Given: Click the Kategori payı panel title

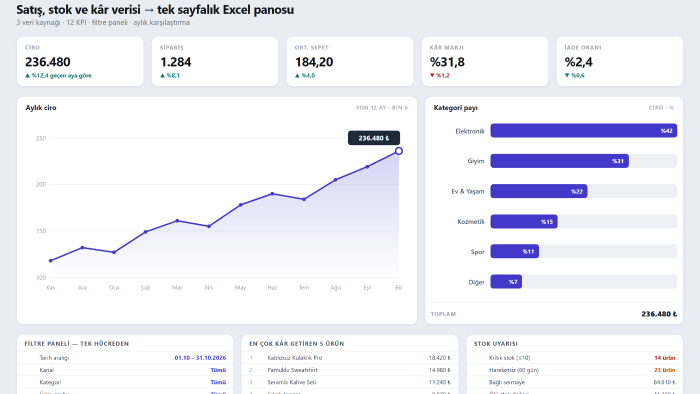Looking at the screenshot, I should coord(455,108).
